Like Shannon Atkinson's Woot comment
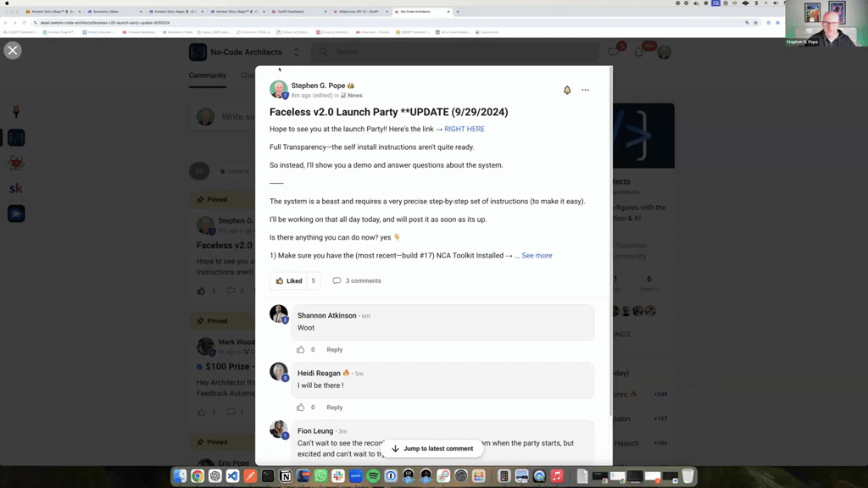The height and width of the screenshot is (488, 868). click(301, 350)
